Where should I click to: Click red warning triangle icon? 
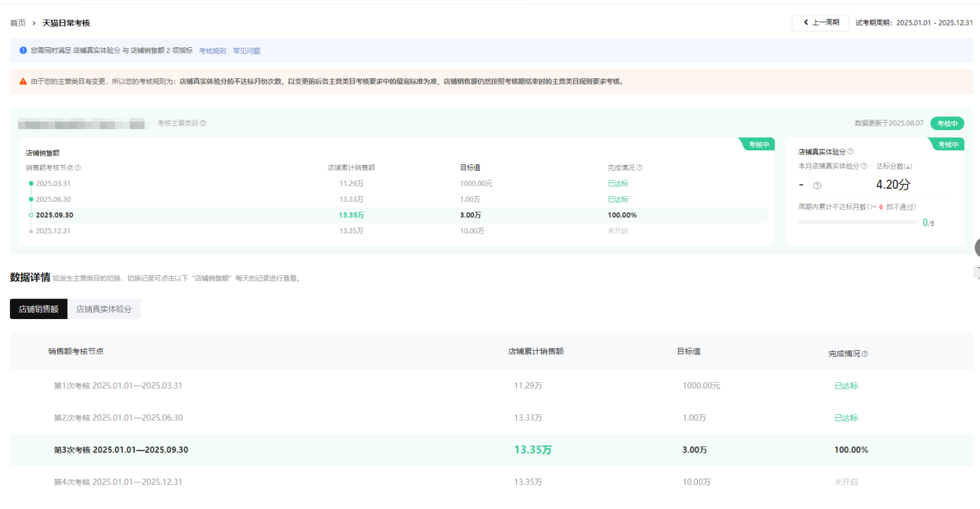coord(23,81)
